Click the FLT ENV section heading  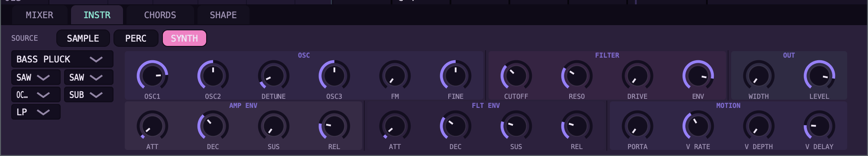click(x=486, y=106)
